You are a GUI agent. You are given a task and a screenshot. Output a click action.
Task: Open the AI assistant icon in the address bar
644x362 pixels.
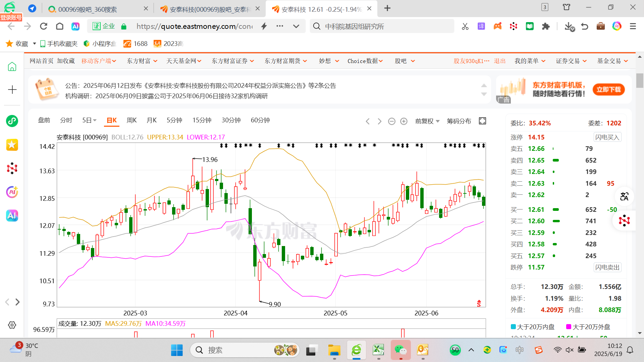click(75, 26)
